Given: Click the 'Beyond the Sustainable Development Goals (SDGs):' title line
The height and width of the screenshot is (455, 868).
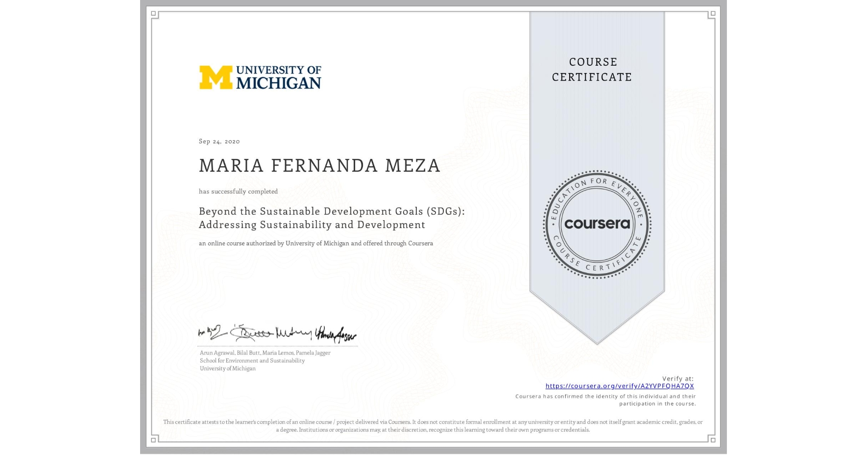Looking at the screenshot, I should 332,211.
